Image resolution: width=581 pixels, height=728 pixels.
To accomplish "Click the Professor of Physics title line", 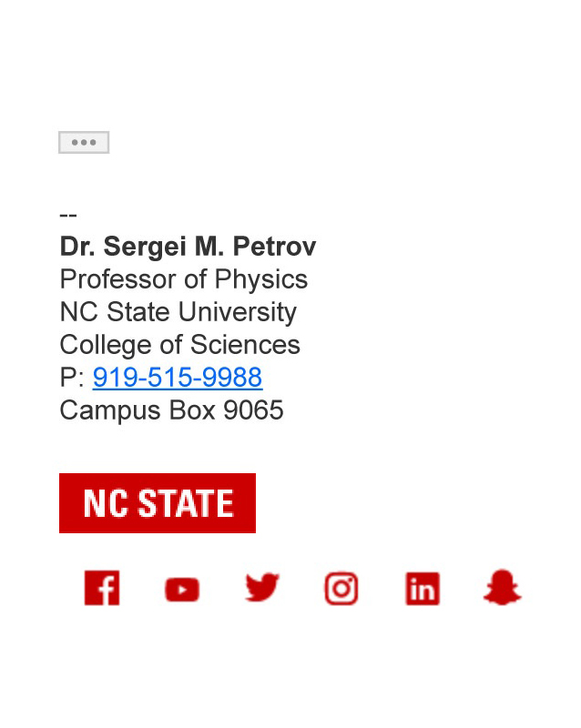I will tap(183, 279).
